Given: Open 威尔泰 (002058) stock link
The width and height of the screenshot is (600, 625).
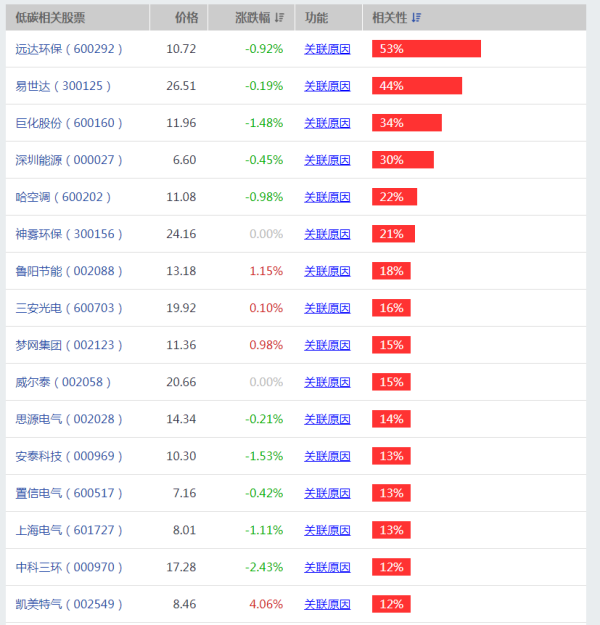Looking at the screenshot, I should click(63, 382).
